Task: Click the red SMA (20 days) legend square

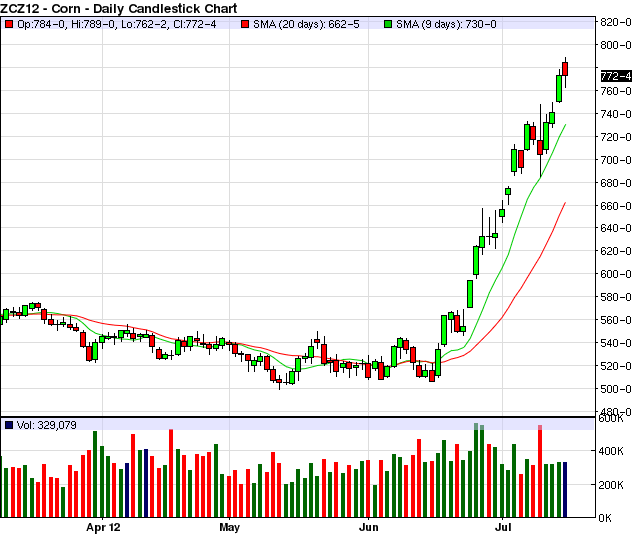Action: (245, 24)
